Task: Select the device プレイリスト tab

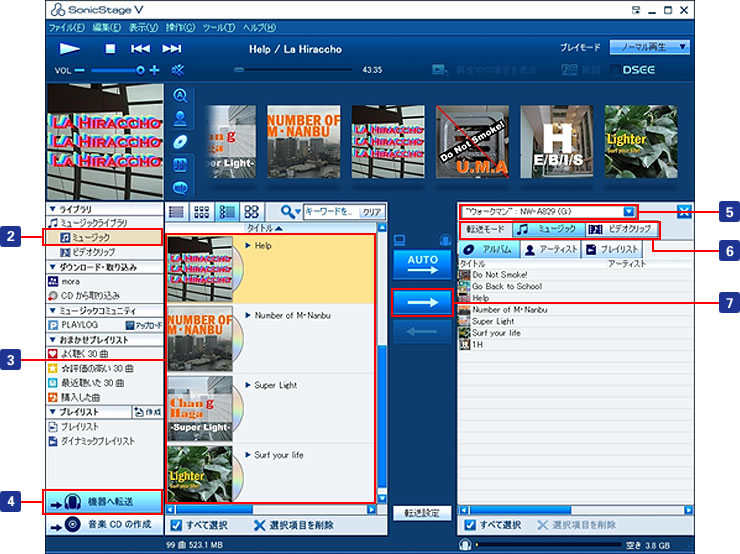Action: [611, 250]
